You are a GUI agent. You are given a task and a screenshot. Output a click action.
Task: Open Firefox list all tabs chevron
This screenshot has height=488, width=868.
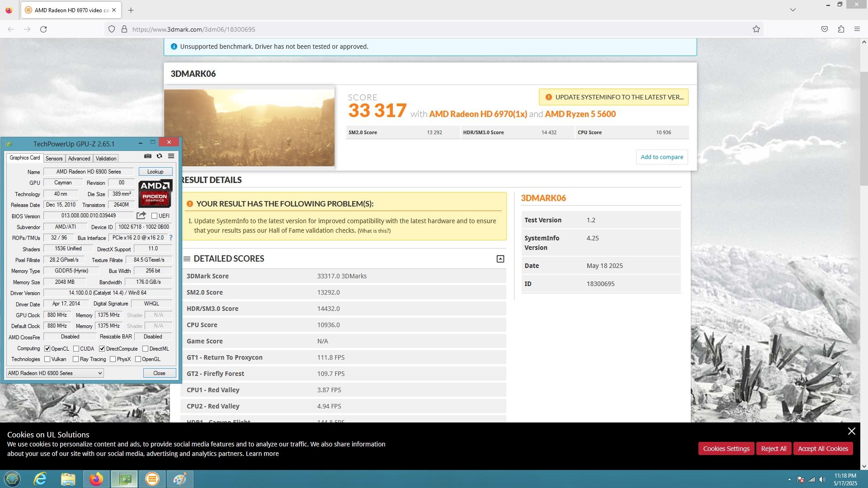793,10
